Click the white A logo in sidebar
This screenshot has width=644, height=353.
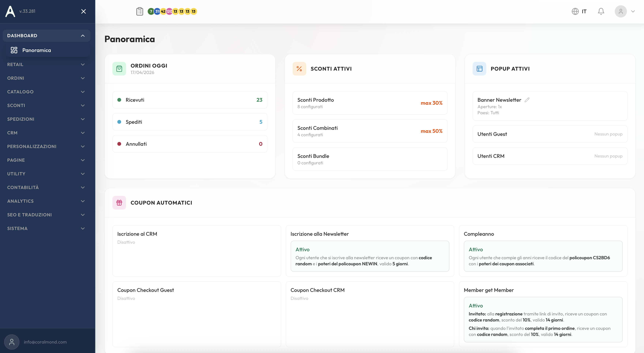[x=10, y=11]
